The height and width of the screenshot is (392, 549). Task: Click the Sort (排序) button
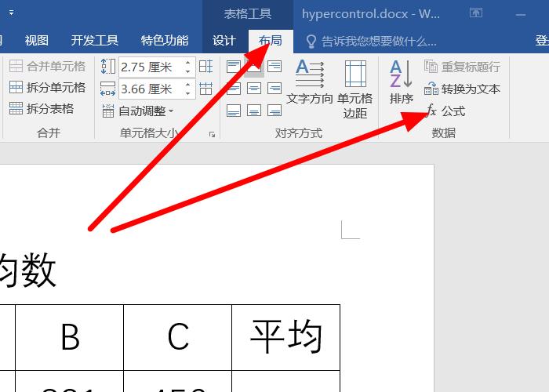402,82
